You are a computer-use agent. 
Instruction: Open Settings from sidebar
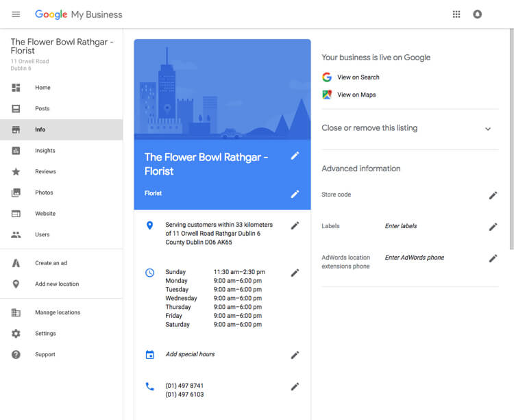(61, 334)
